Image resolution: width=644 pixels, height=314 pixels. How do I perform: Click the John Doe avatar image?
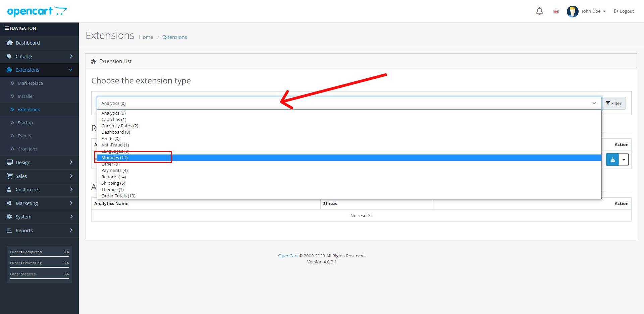573,11
